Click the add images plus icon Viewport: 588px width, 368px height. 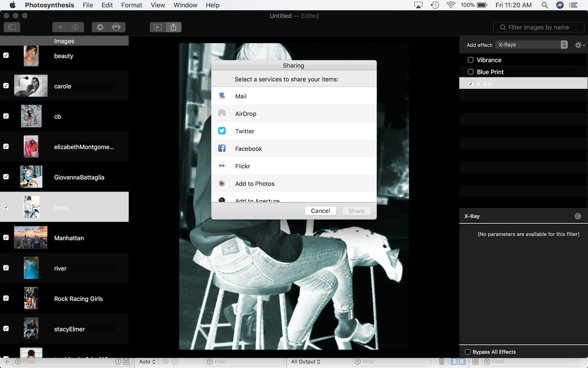pos(60,27)
